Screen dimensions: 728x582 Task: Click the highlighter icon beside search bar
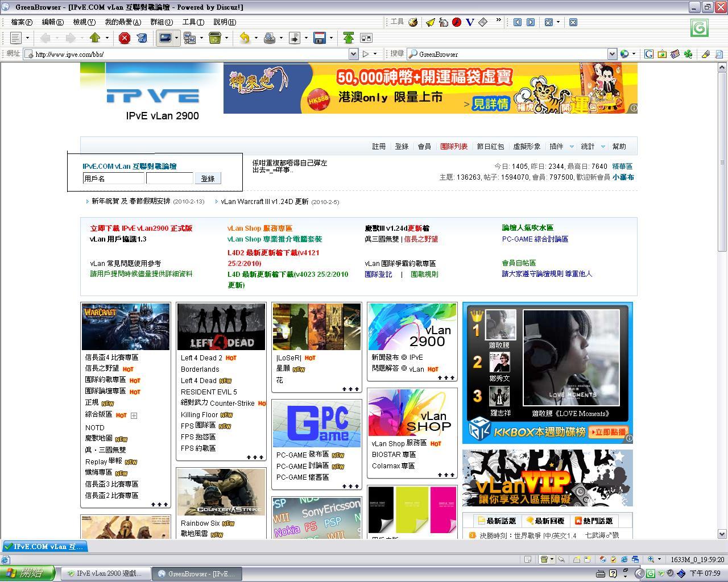705,54
